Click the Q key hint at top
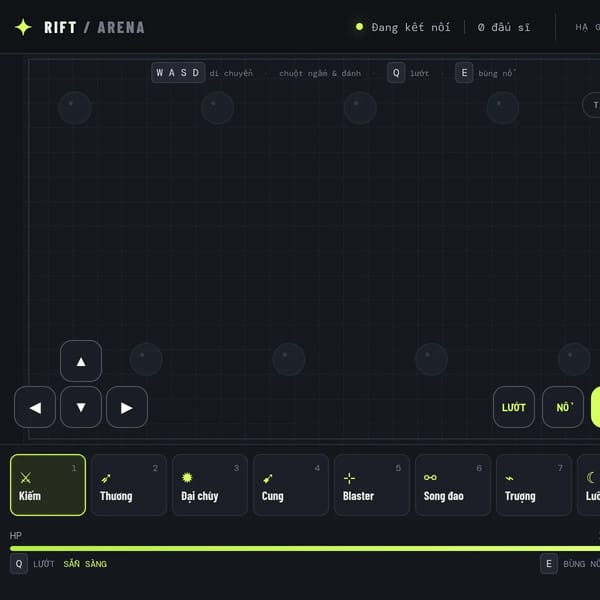600x600 pixels. click(x=396, y=73)
